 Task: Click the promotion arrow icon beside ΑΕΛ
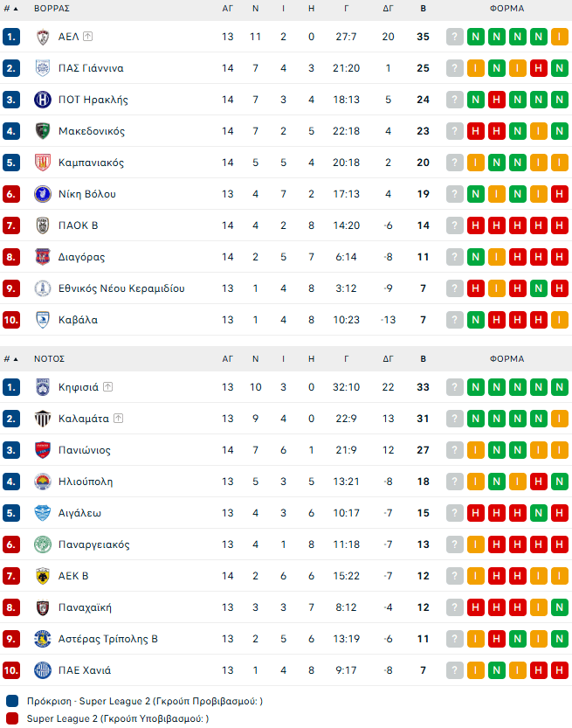88,37
